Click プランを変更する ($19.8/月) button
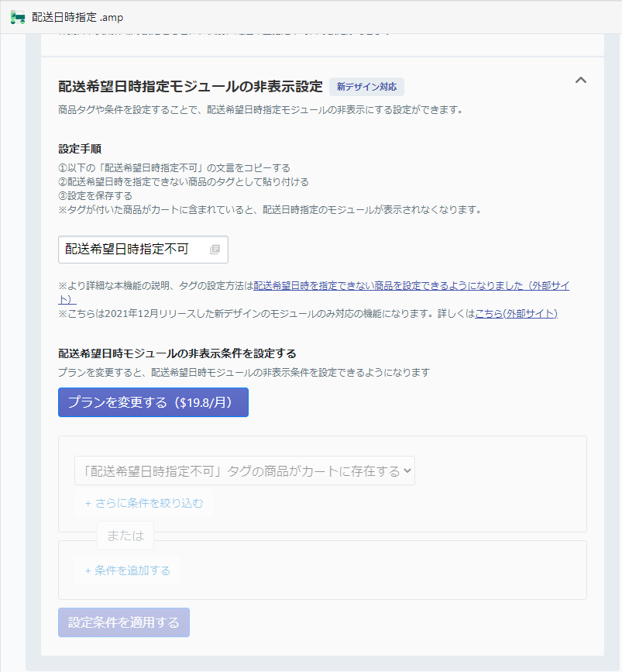The height and width of the screenshot is (672, 622). (153, 402)
